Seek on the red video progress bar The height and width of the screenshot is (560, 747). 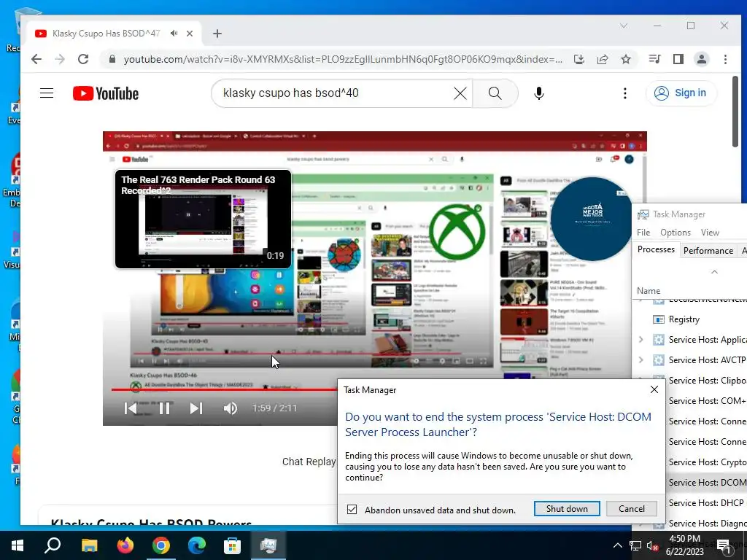[224, 389]
